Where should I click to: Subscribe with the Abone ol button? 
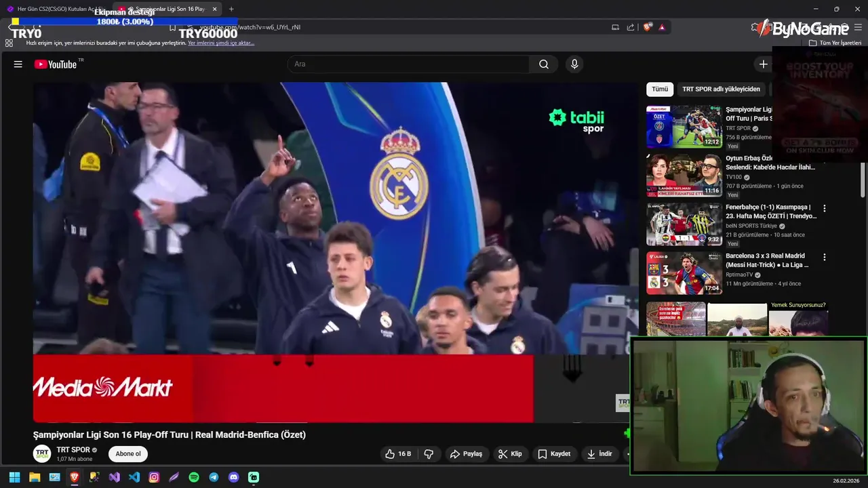pyautogui.click(x=128, y=454)
